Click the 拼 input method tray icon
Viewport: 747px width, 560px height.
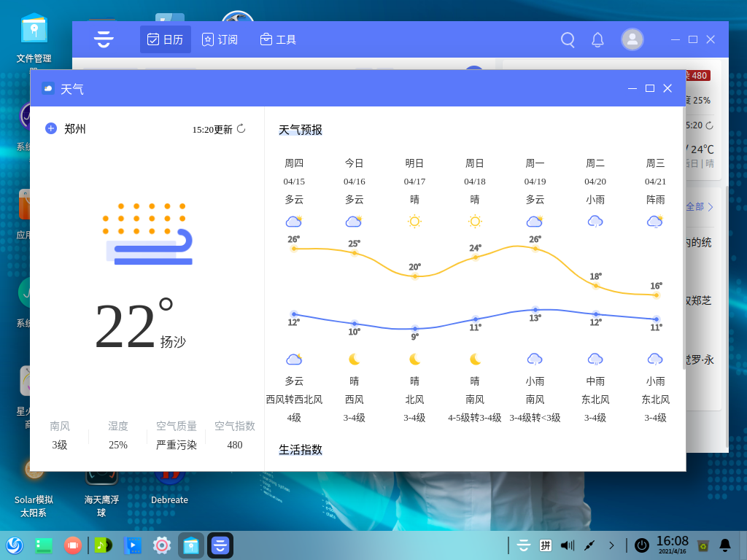point(546,545)
